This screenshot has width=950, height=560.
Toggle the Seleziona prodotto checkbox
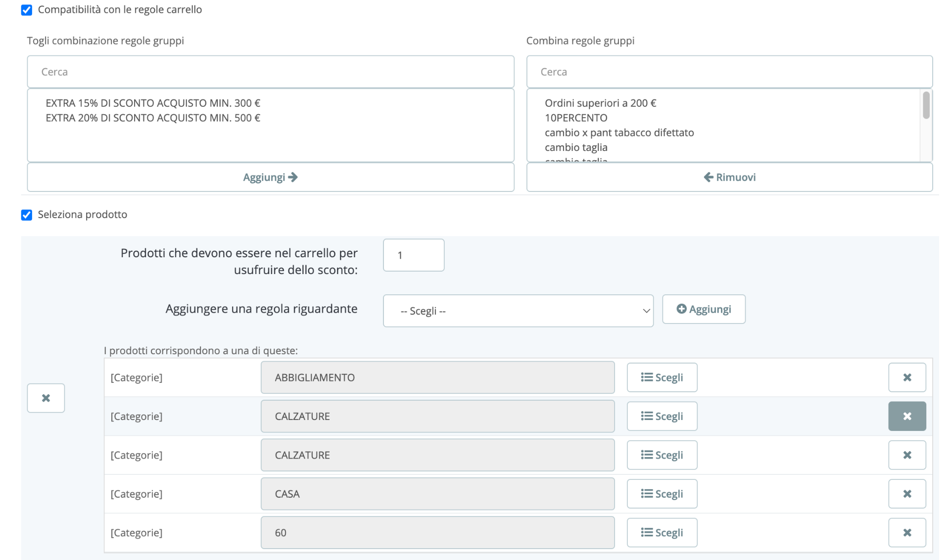[x=27, y=215]
